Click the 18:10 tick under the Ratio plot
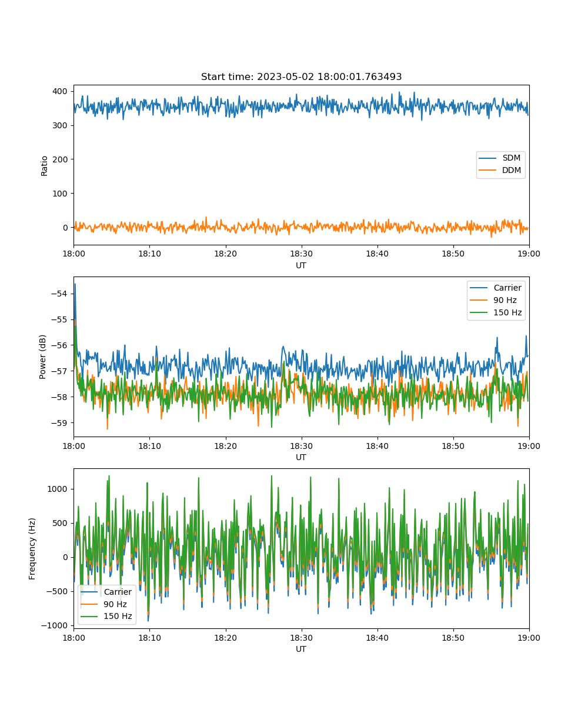588x706 pixels. (149, 254)
